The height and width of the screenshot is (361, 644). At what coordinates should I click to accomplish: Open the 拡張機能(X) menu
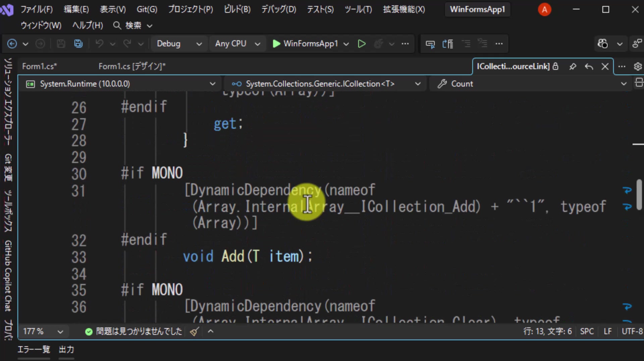[x=404, y=9]
